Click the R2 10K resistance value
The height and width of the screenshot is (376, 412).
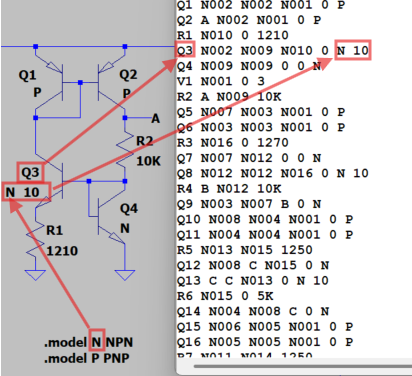(x=149, y=161)
